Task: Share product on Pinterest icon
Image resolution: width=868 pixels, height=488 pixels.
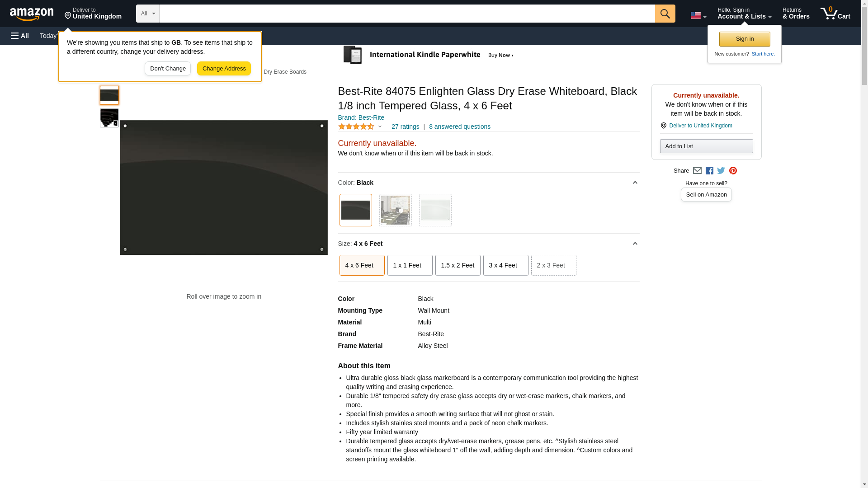Action: coord(733,171)
